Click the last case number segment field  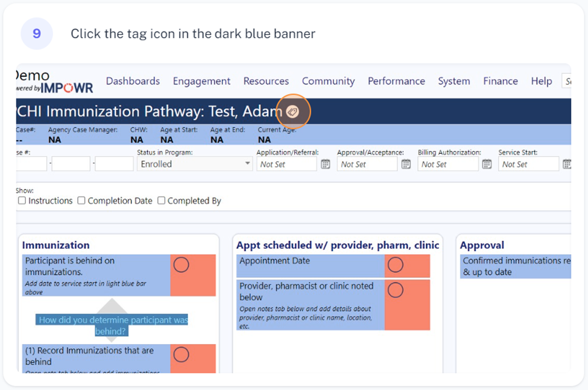(114, 164)
